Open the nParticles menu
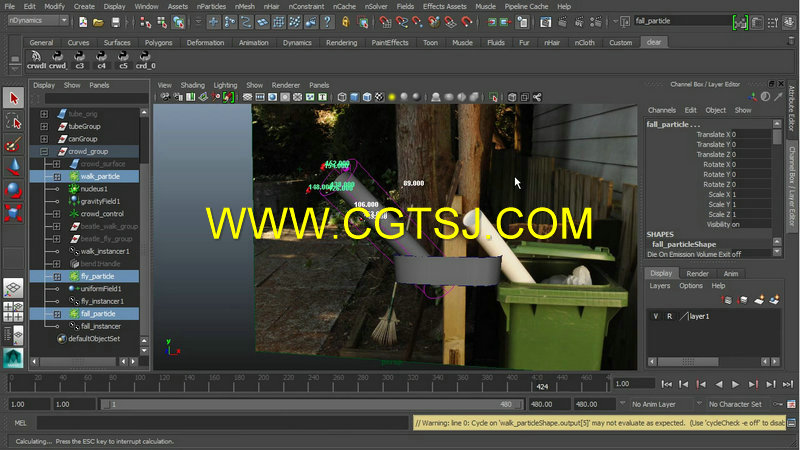Screen dimensions: 800x450 tap(211, 7)
